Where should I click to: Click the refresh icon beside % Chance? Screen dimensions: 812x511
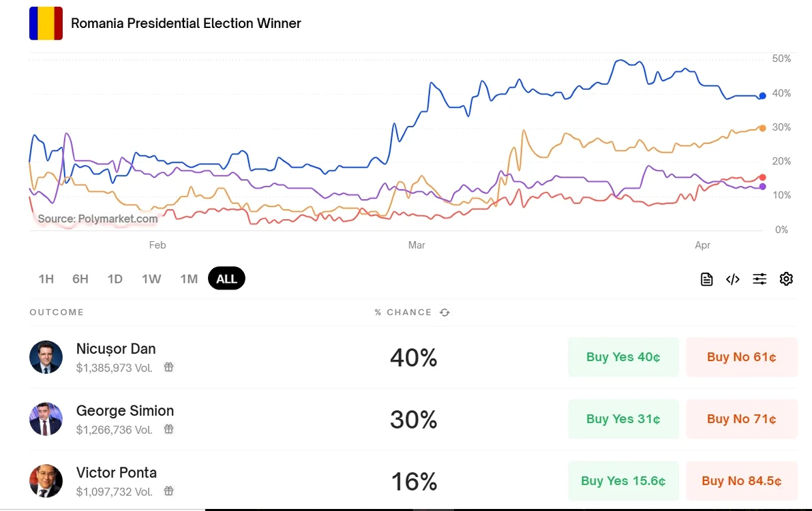(445, 312)
